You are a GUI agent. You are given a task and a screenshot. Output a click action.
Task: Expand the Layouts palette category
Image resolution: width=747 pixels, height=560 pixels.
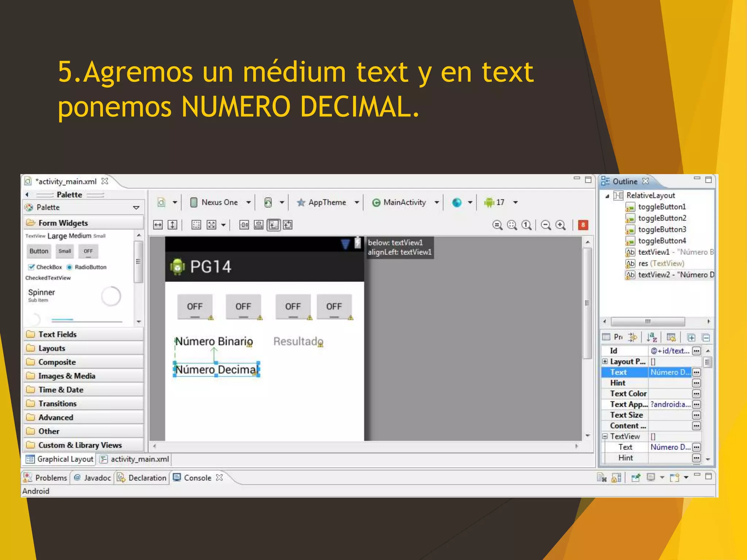(x=84, y=348)
